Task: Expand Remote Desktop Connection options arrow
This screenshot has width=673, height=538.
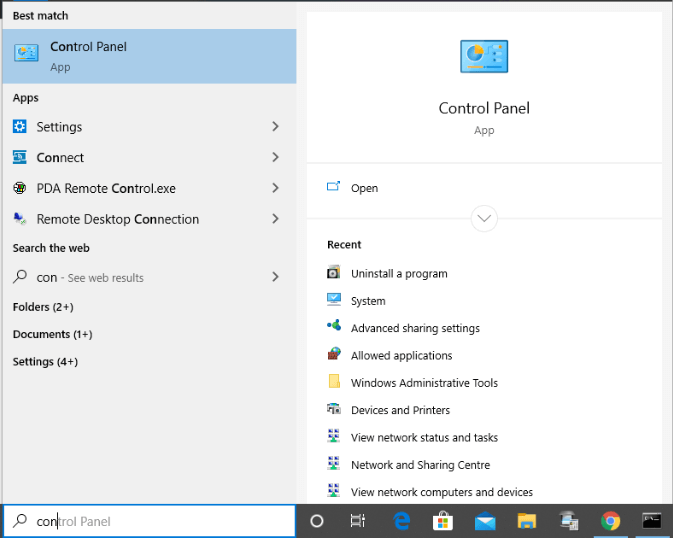Action: coord(276,219)
